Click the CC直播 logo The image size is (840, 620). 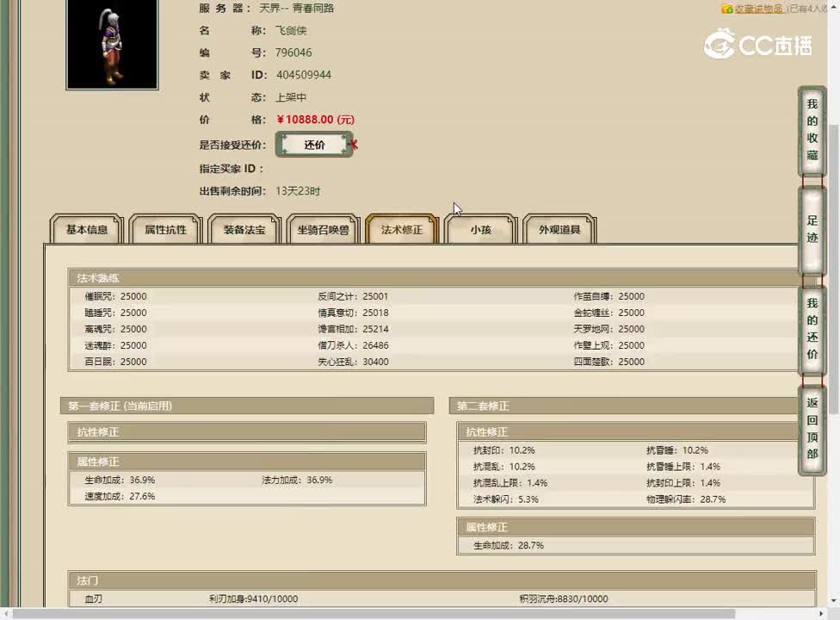coord(757,45)
